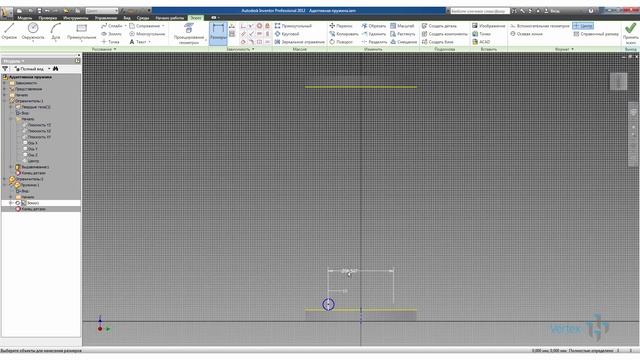Select the Дуга (Arc) tool
This screenshot has height=360, width=640.
click(56, 31)
